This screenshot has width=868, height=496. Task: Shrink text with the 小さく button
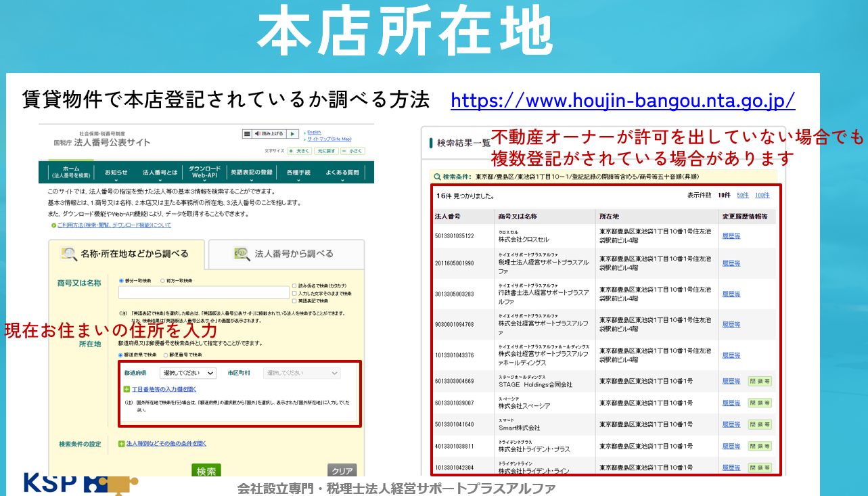coord(354,151)
